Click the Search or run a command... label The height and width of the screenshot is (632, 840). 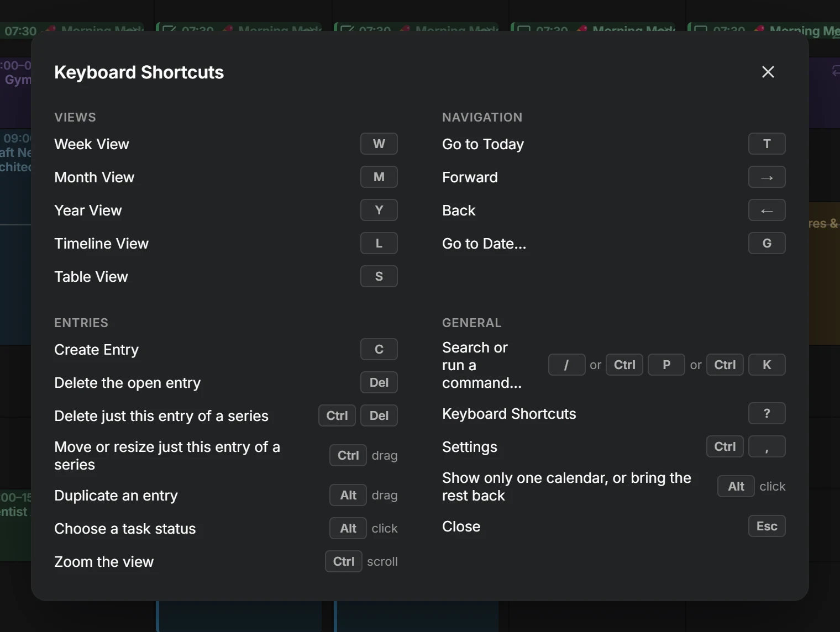click(482, 365)
